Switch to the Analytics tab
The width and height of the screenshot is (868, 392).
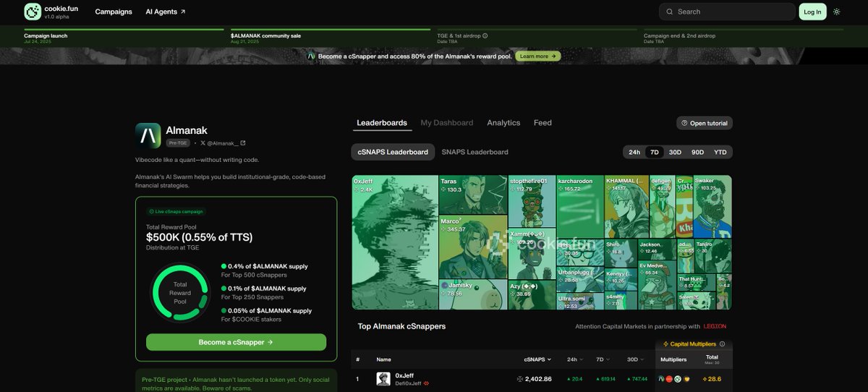[x=503, y=123]
